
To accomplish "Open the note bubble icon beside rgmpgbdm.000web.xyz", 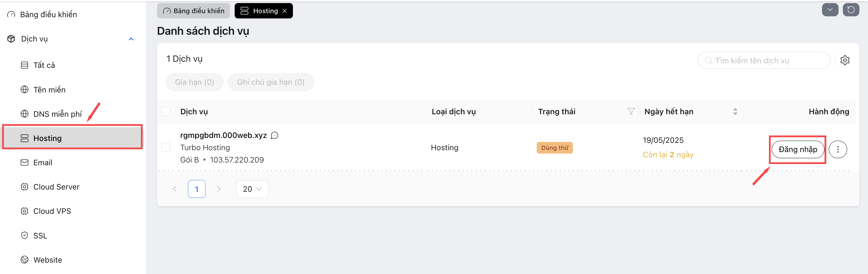I will coord(275,135).
